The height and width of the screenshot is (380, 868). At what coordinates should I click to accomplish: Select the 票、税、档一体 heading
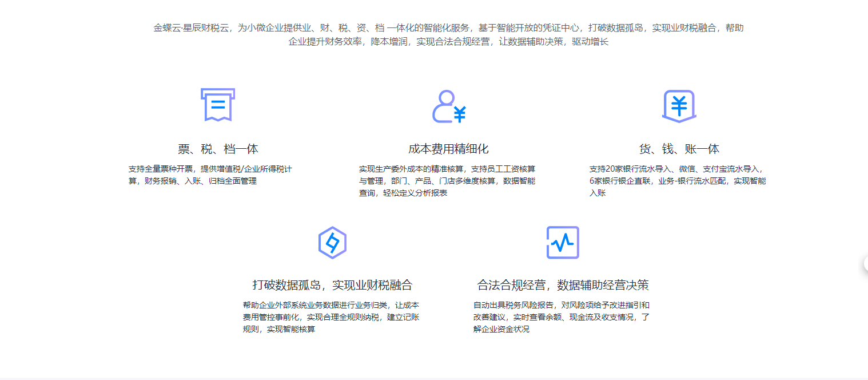coord(218,149)
